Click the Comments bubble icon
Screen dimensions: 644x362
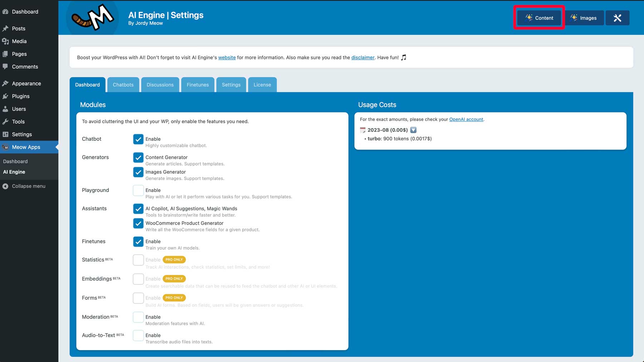click(x=5, y=67)
